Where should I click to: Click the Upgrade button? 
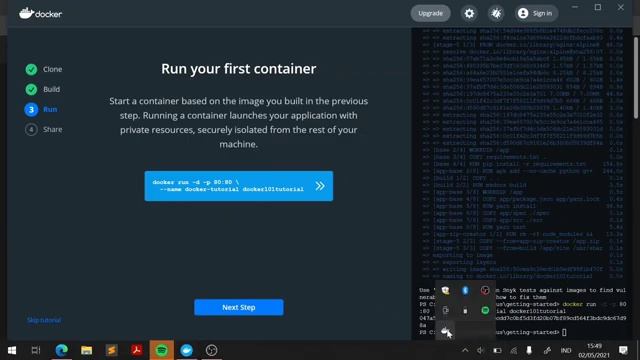pyautogui.click(x=430, y=13)
